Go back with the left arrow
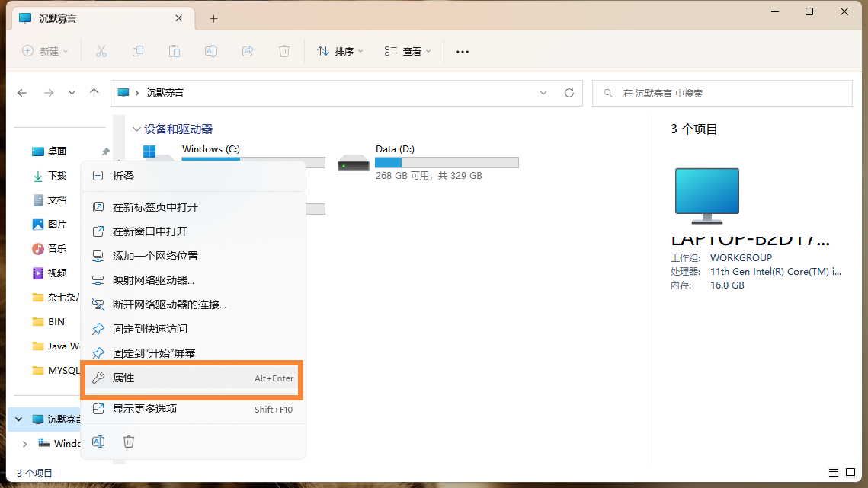The width and height of the screenshot is (868, 488). click(22, 93)
